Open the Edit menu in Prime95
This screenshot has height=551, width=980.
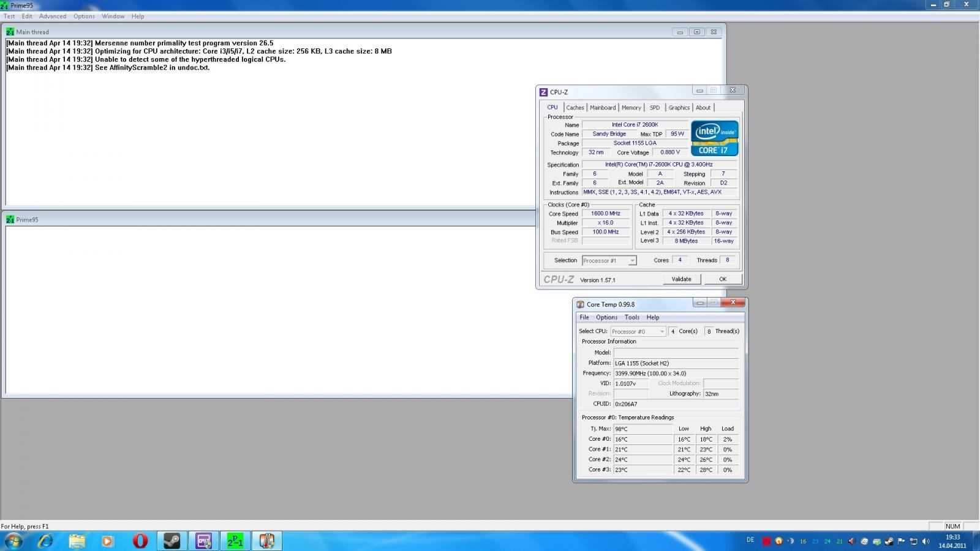tap(27, 16)
